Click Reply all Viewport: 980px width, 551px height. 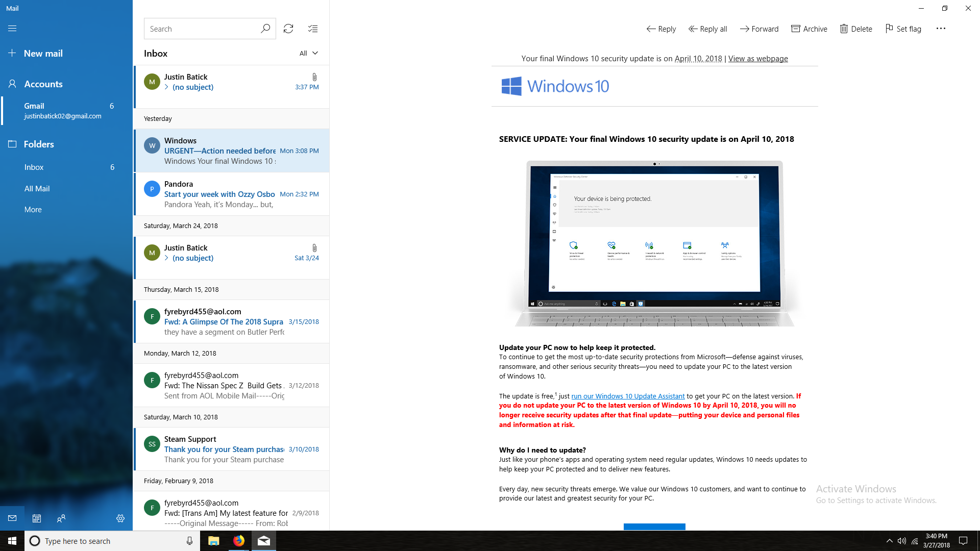point(707,29)
